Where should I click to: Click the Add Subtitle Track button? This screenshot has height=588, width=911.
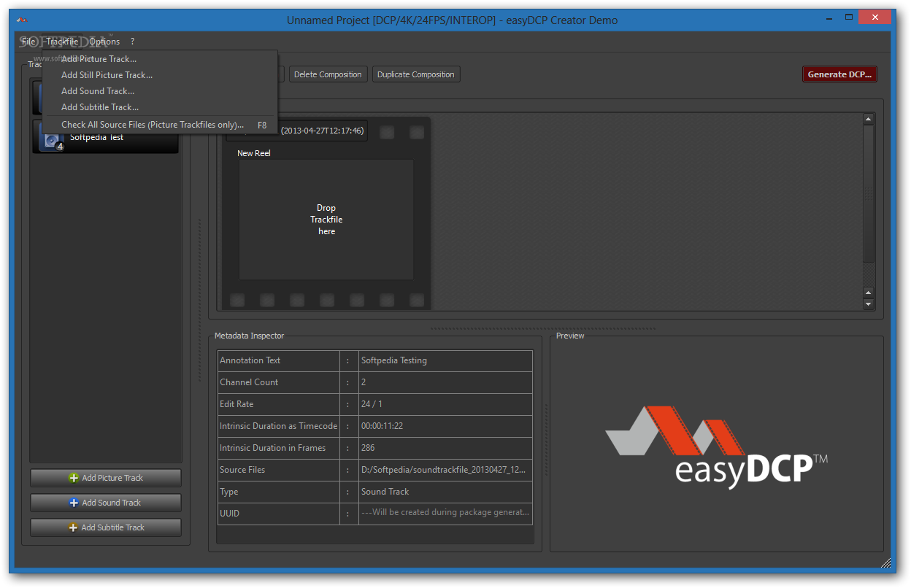point(106,527)
